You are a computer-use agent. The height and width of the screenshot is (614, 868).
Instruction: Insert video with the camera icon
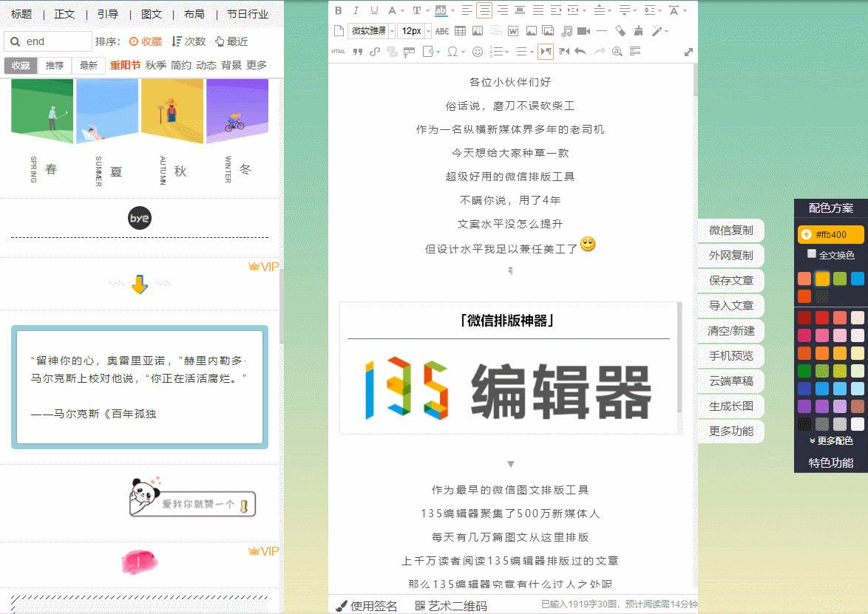pyautogui.click(x=583, y=31)
